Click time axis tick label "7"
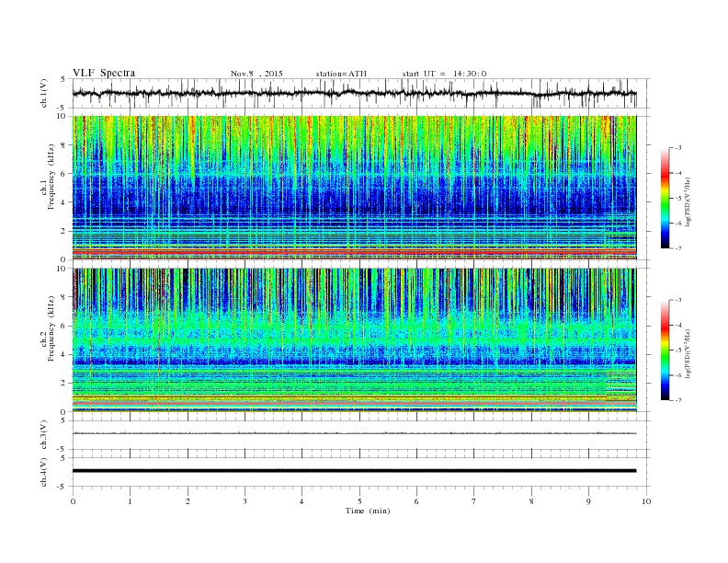The height and width of the screenshot is (563, 728). 474,501
